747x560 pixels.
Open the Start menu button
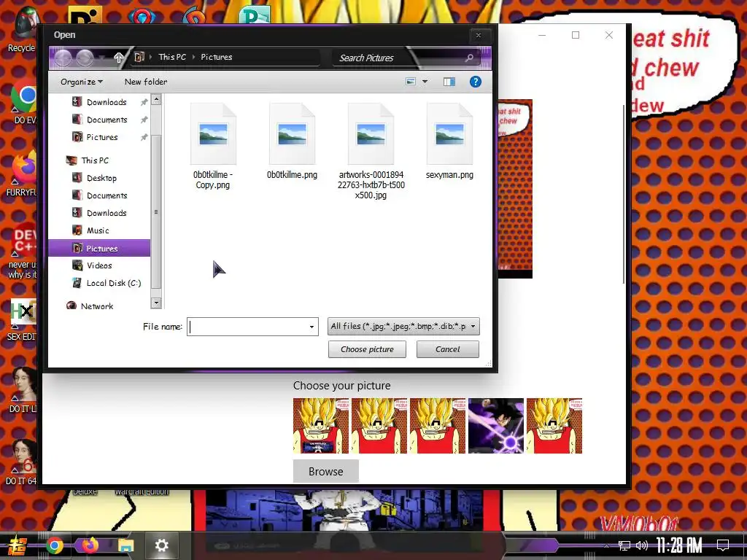point(18,545)
